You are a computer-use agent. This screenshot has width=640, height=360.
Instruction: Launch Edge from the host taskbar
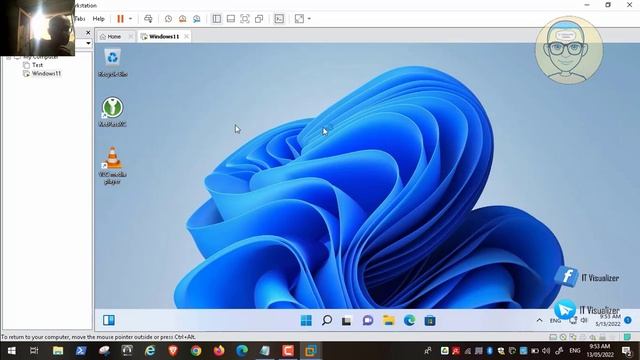(x=242, y=351)
